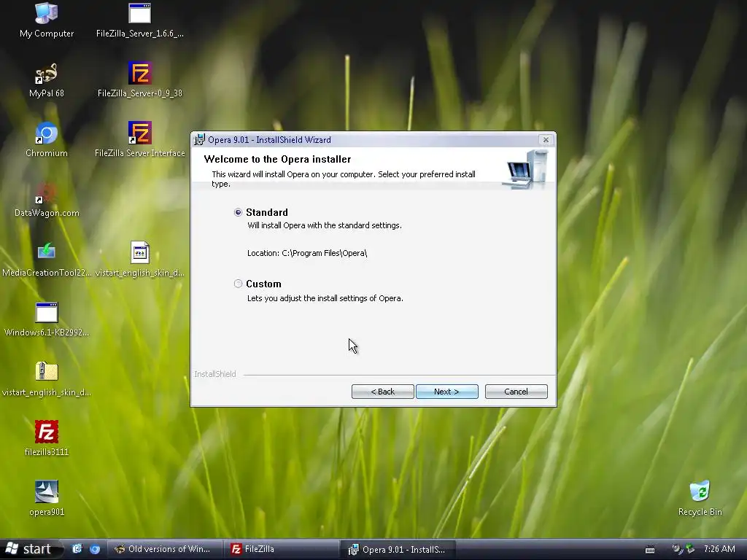This screenshot has height=560, width=747.
Task: Open the Windows start menu
Action: point(31,550)
